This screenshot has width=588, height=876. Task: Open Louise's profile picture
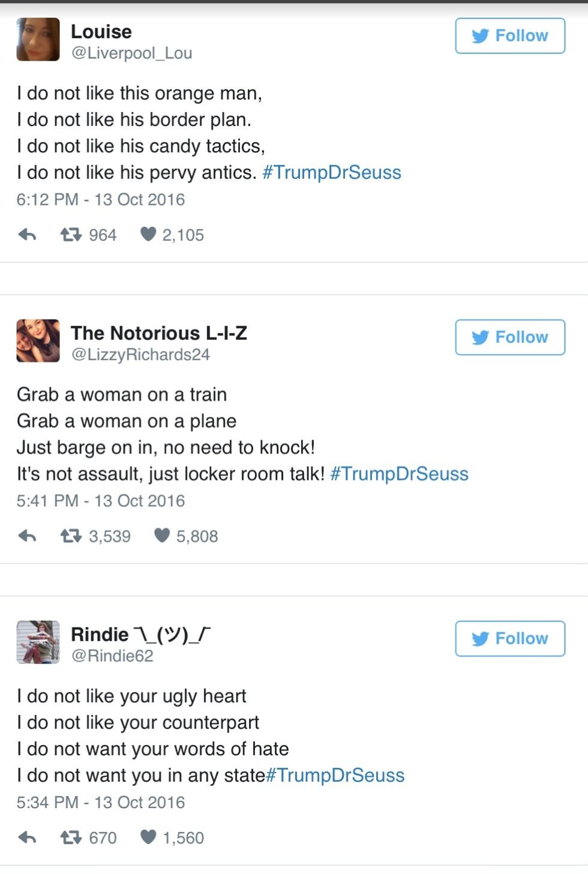pyautogui.click(x=38, y=40)
